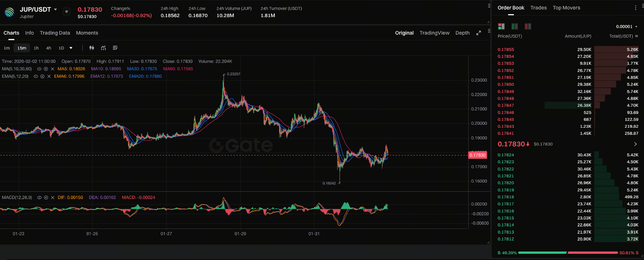Show combined buy and sell order book view

point(501,26)
